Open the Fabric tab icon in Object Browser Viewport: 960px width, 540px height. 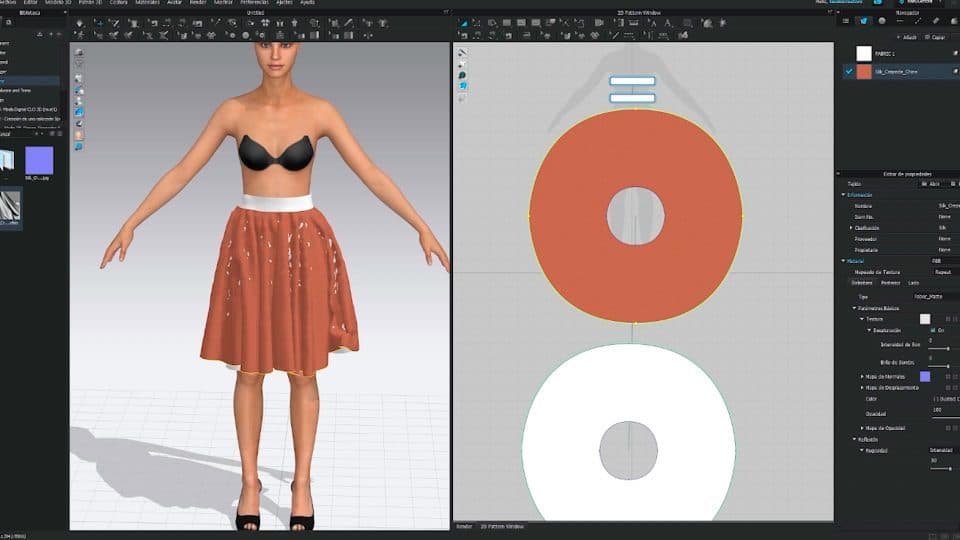pos(864,21)
